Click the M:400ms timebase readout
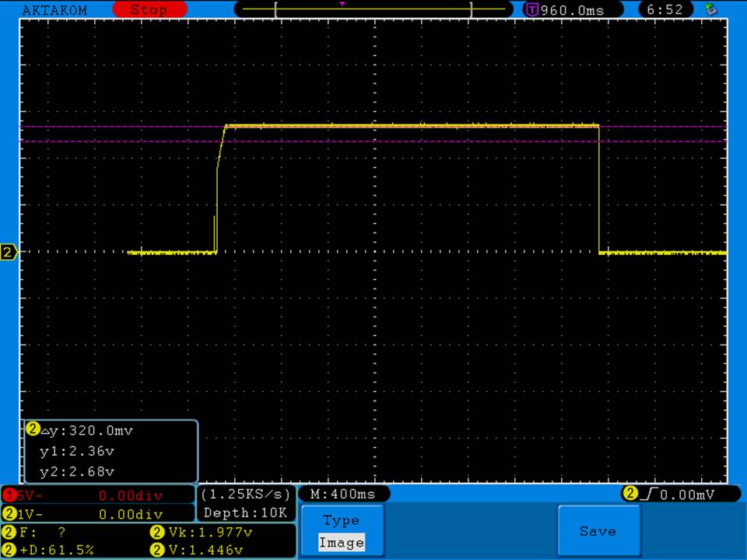The width and height of the screenshot is (747, 560). tap(343, 494)
